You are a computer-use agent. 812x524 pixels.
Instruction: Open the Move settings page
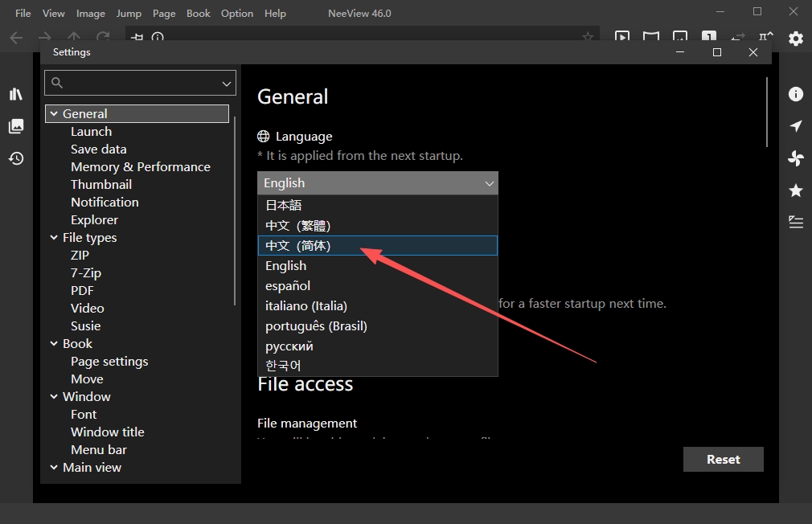coord(87,379)
